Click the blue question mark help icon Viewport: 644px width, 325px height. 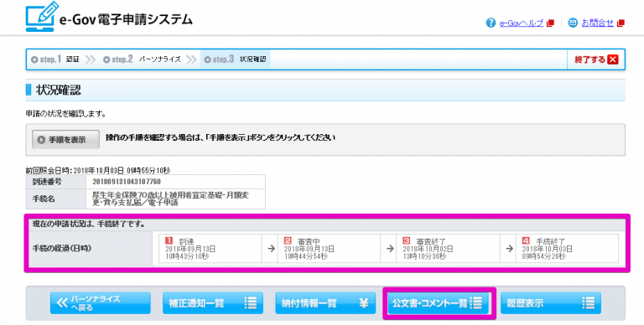[x=491, y=23]
